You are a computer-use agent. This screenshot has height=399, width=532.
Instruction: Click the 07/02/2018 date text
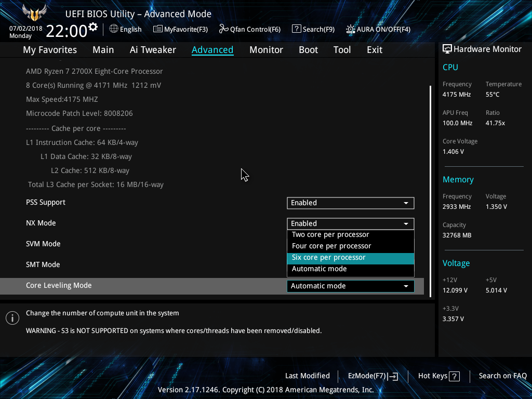pyautogui.click(x=26, y=29)
